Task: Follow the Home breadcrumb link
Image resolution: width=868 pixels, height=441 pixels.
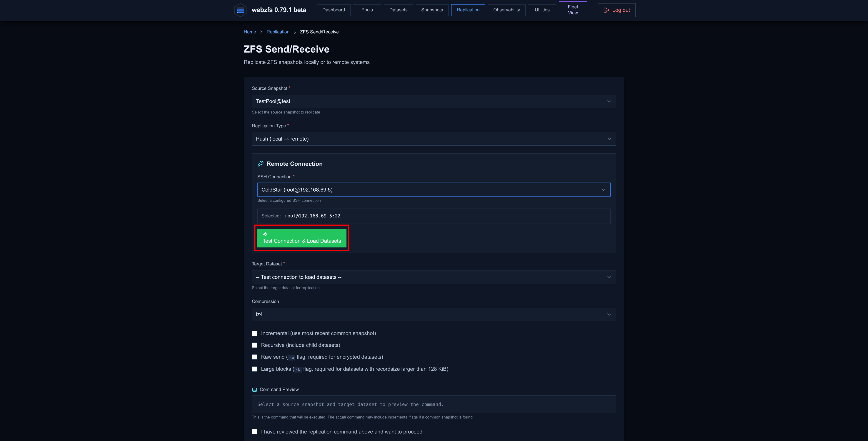Action: [x=250, y=32]
